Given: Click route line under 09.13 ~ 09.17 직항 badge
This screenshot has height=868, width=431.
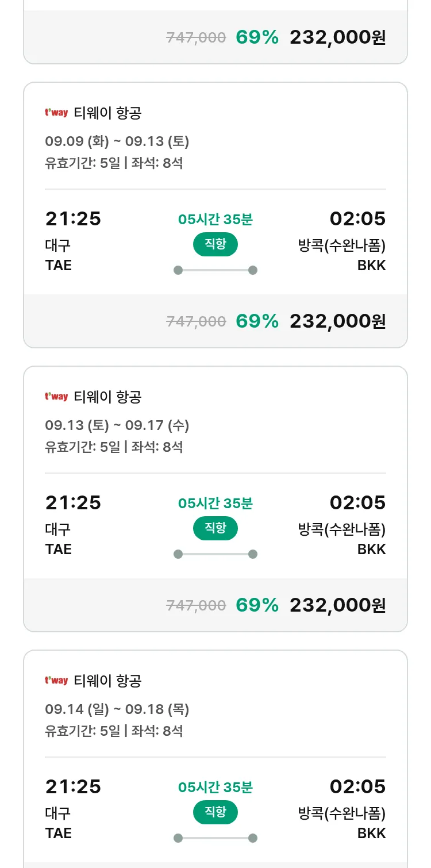Looking at the screenshot, I should (x=215, y=554).
